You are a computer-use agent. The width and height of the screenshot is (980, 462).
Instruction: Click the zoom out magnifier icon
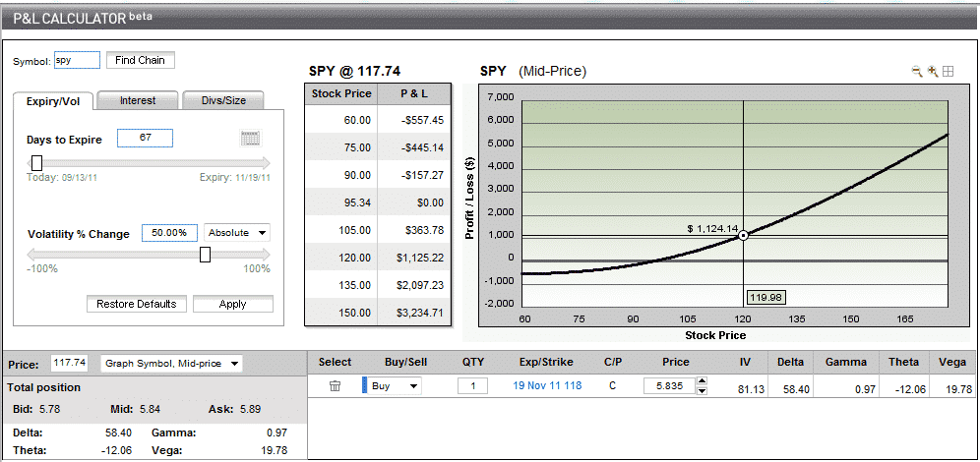(x=917, y=71)
